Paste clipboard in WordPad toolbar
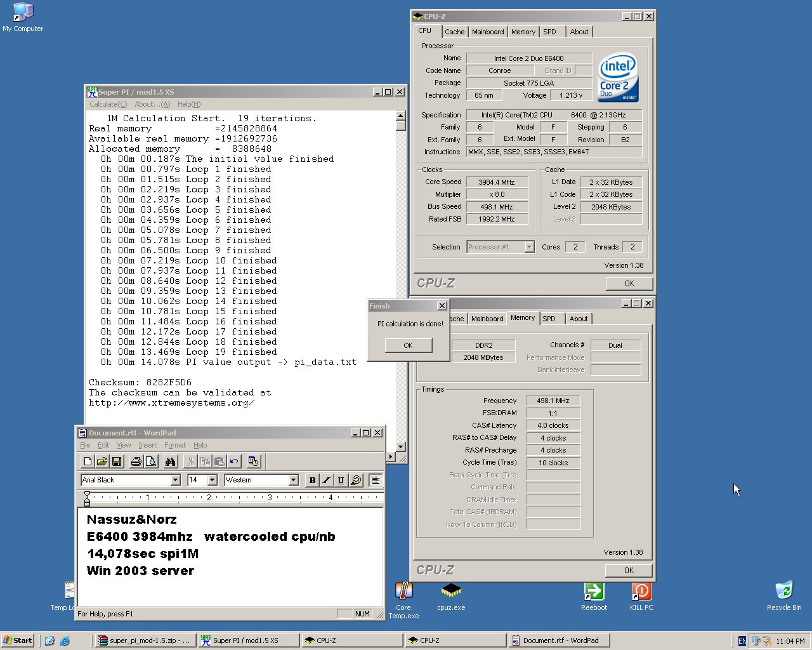Image resolution: width=812 pixels, height=650 pixels. (219, 461)
